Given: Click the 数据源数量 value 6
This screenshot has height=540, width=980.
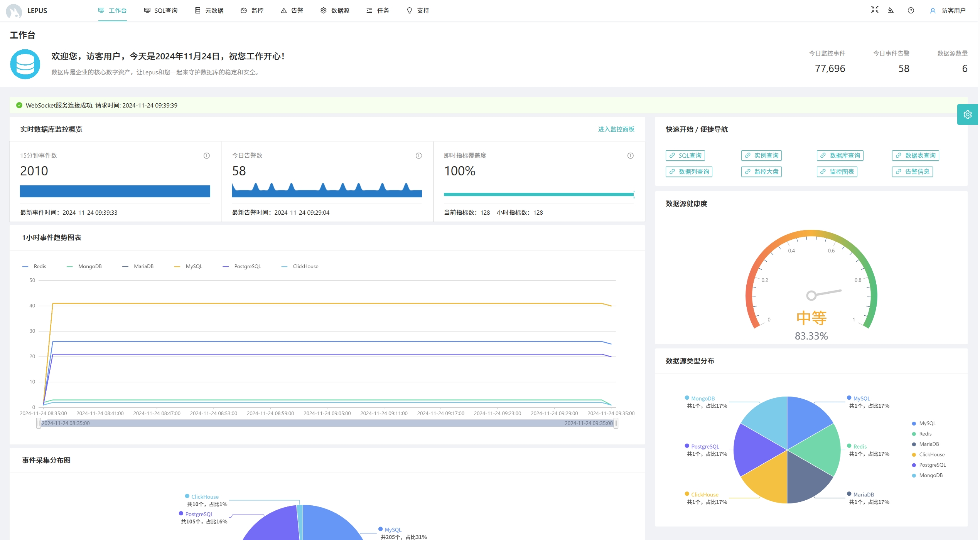Looking at the screenshot, I should click(x=965, y=69).
